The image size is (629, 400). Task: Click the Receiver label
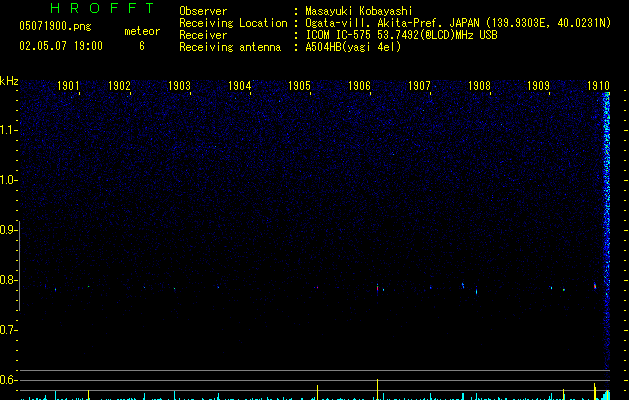click(203, 35)
